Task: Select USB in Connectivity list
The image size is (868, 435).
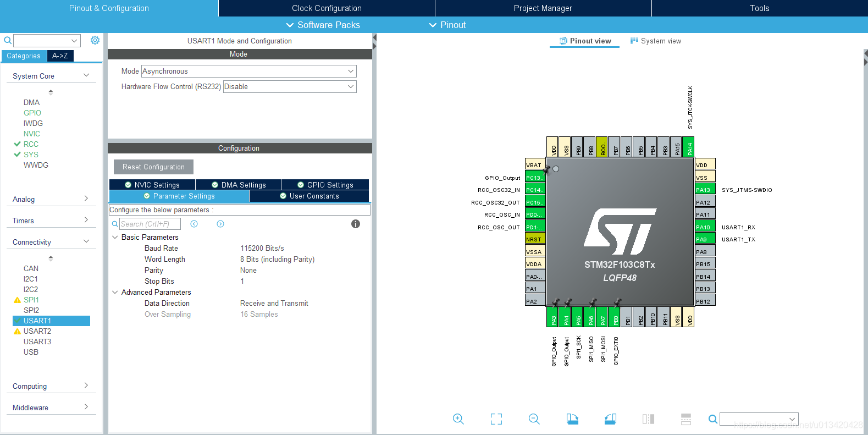Action: tap(31, 352)
